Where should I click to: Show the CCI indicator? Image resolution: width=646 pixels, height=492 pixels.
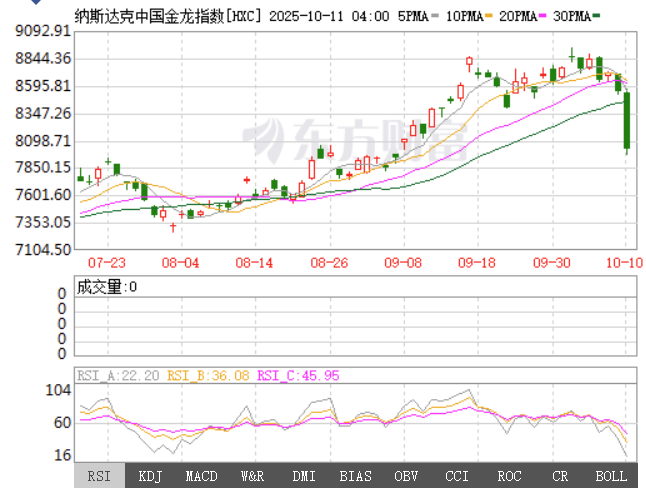point(457,476)
